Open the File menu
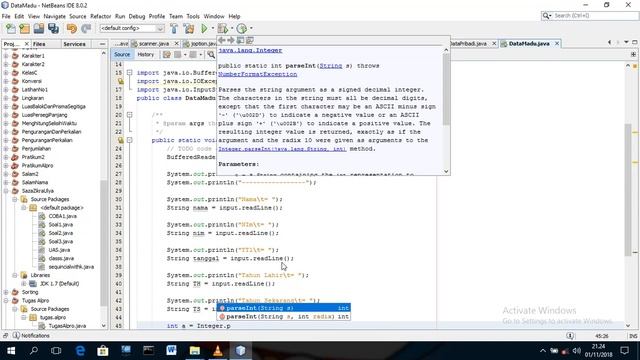Image resolution: width=640 pixels, height=360 pixels. click(x=6, y=16)
